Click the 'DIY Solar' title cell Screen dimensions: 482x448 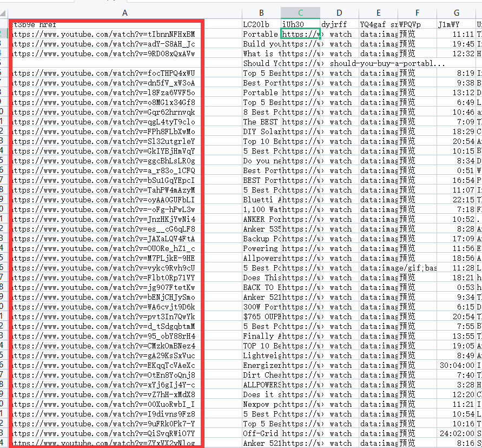(261, 131)
